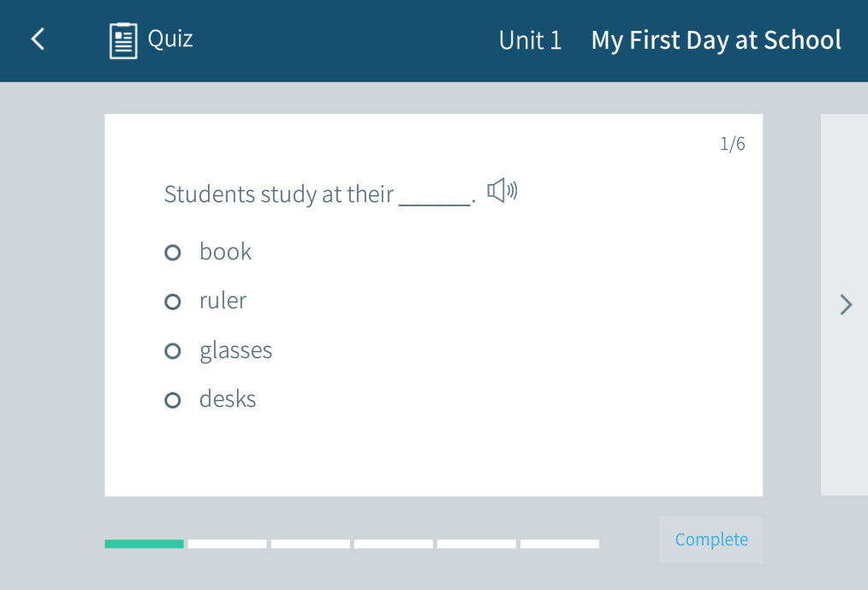This screenshot has width=868, height=590.
Task: Jump to the fifth progress segment
Action: pos(476,544)
